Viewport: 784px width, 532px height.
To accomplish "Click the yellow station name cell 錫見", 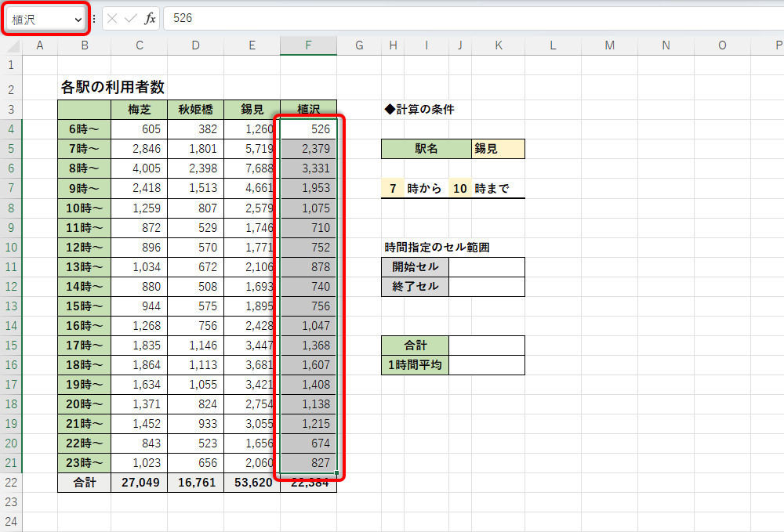I will pyautogui.click(x=498, y=149).
